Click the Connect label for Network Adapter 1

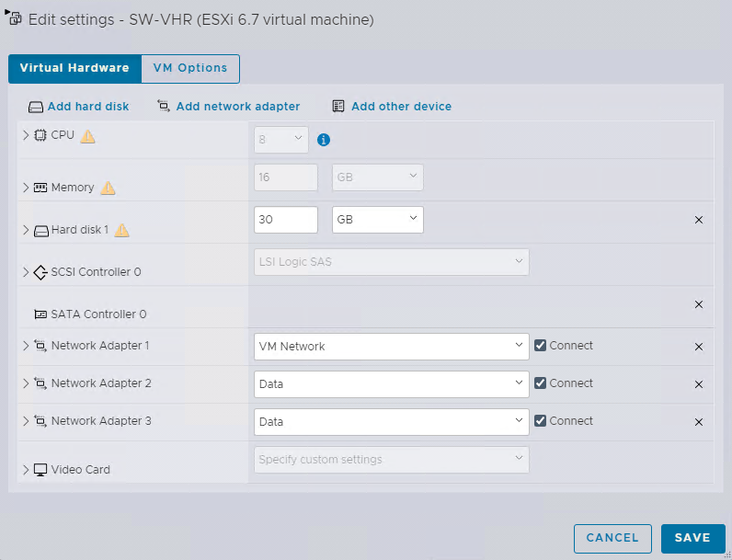[x=571, y=346]
